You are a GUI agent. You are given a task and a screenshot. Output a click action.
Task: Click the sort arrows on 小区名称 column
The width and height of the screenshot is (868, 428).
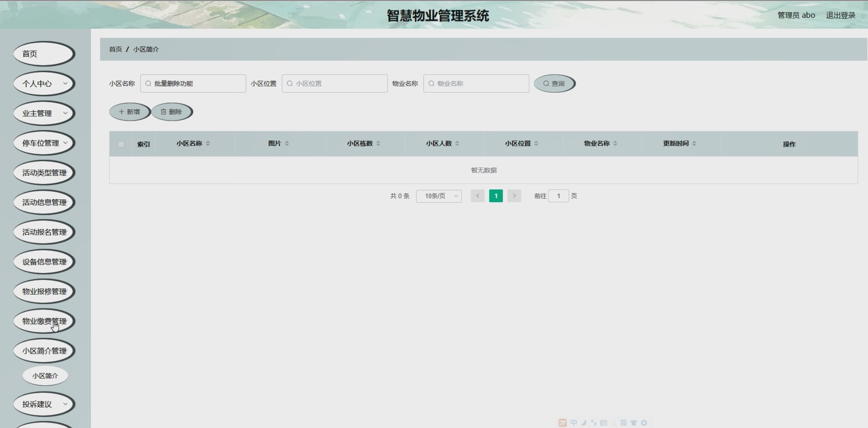click(208, 143)
